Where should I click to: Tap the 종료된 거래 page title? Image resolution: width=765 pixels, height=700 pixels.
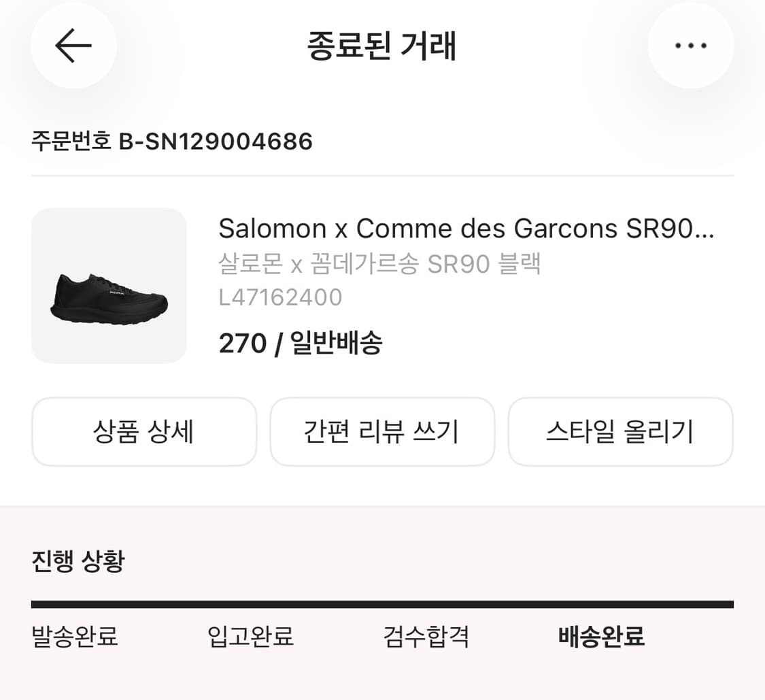pyautogui.click(x=382, y=46)
